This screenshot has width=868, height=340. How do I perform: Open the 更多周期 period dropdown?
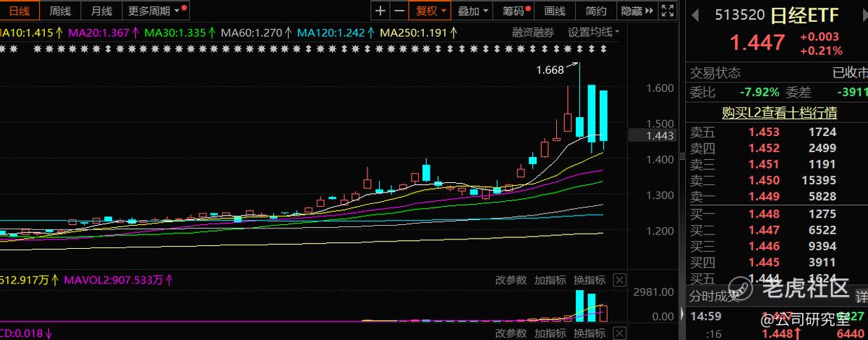(156, 11)
